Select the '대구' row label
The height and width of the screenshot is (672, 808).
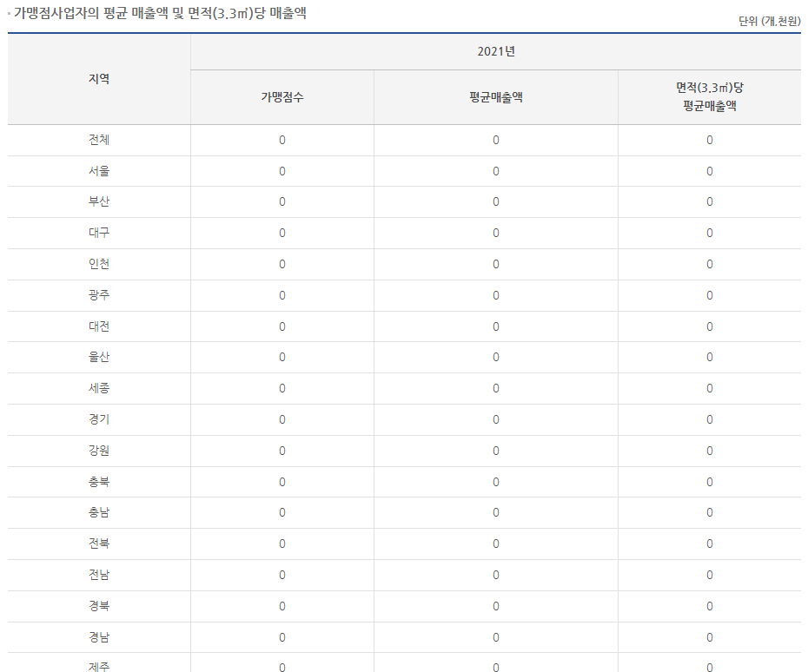coord(99,233)
